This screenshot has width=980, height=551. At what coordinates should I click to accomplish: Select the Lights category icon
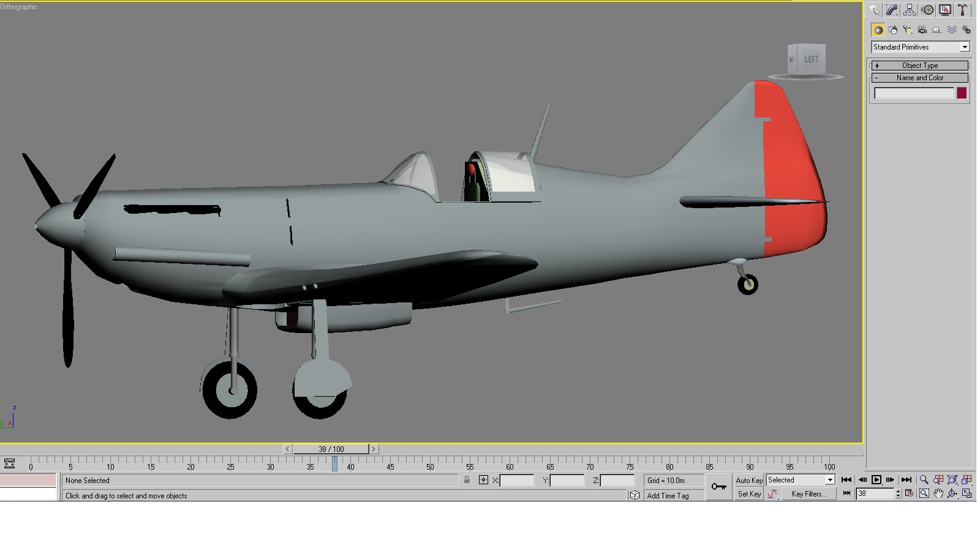pos(908,30)
